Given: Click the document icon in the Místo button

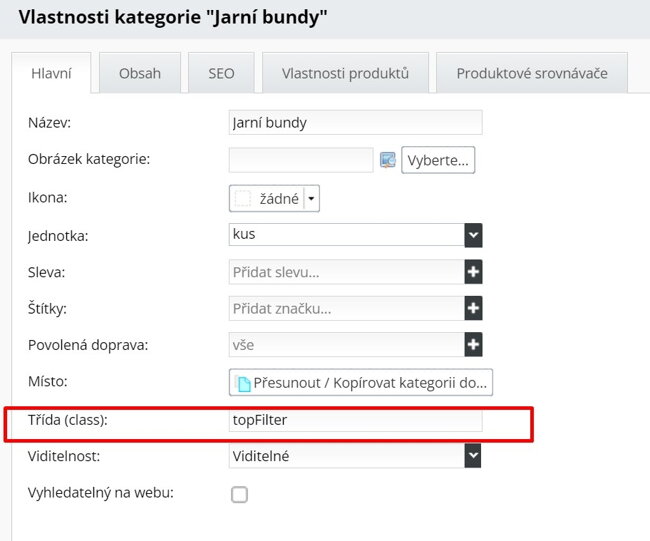Looking at the screenshot, I should coord(243,383).
